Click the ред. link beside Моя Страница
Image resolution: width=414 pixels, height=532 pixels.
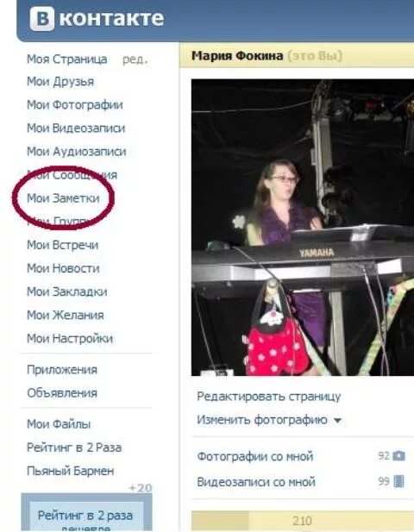coord(135,60)
